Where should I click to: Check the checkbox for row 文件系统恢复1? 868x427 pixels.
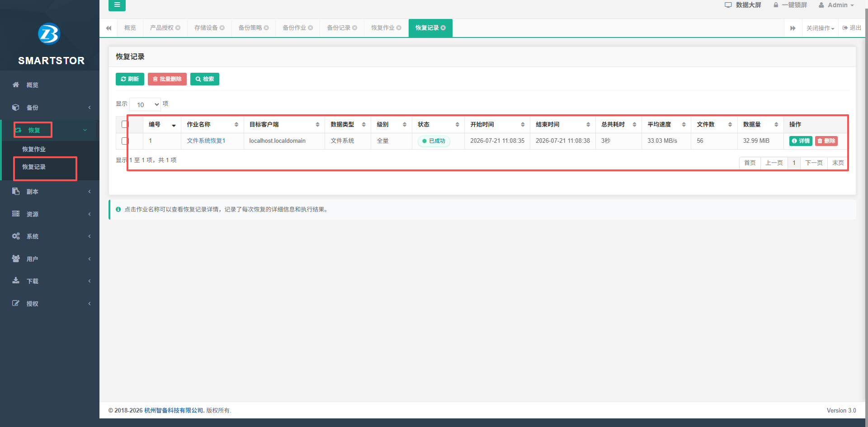point(125,141)
